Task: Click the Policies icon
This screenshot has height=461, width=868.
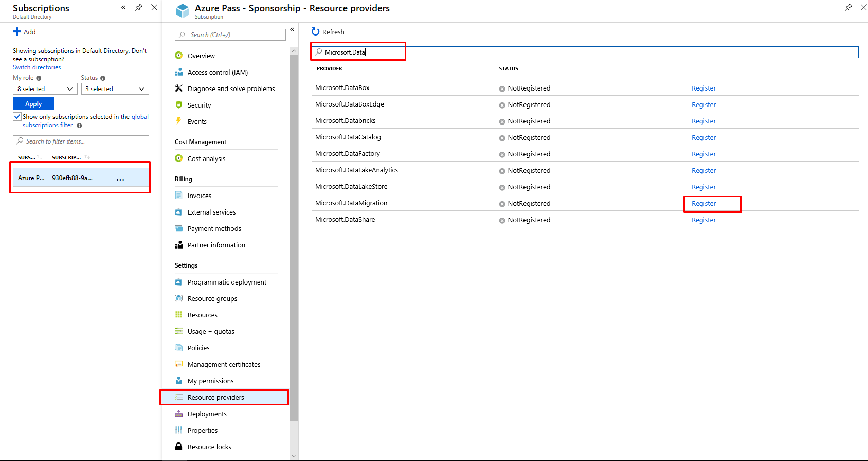Action: pyautogui.click(x=178, y=348)
